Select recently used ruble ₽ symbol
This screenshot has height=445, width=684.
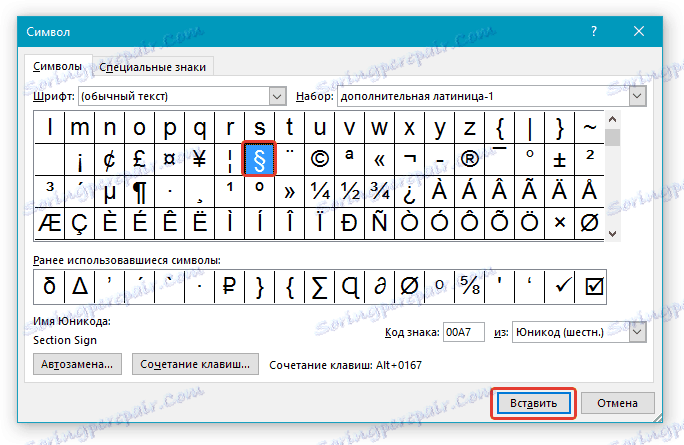point(229,287)
